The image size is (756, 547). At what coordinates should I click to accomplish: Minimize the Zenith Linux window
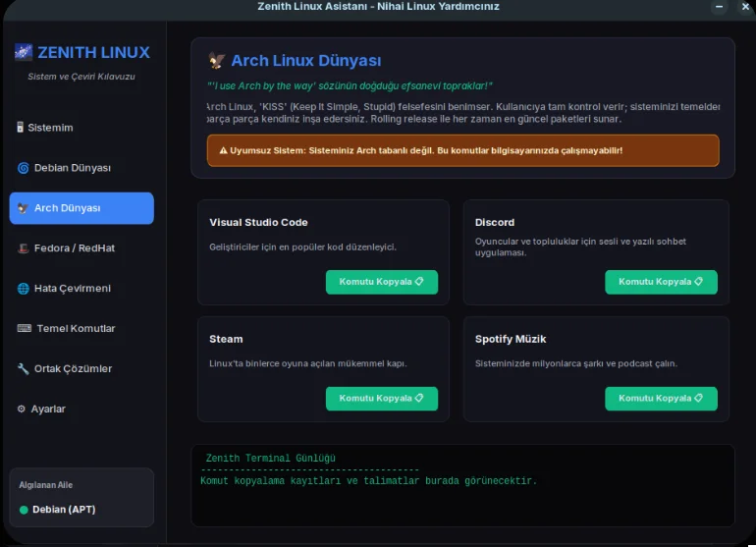tap(719, 7)
